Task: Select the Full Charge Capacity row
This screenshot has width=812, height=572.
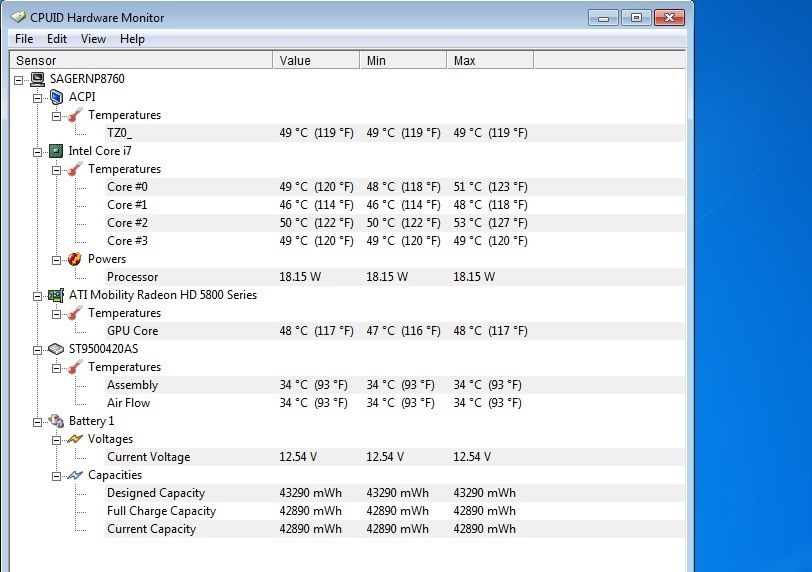Action: pyautogui.click(x=395, y=511)
